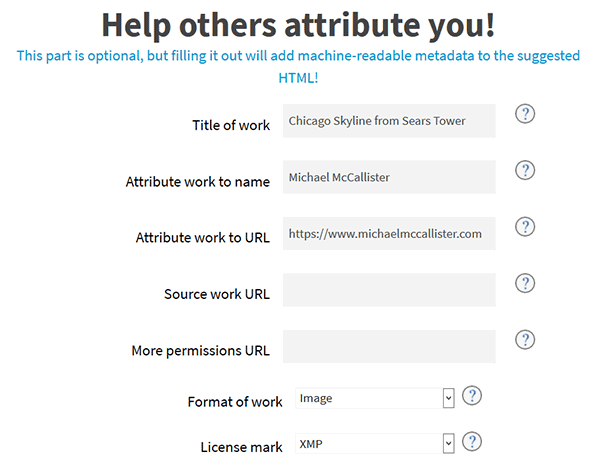This screenshot has height=473, width=600.
Task: Click the "Format of work" label text
Action: (x=235, y=402)
